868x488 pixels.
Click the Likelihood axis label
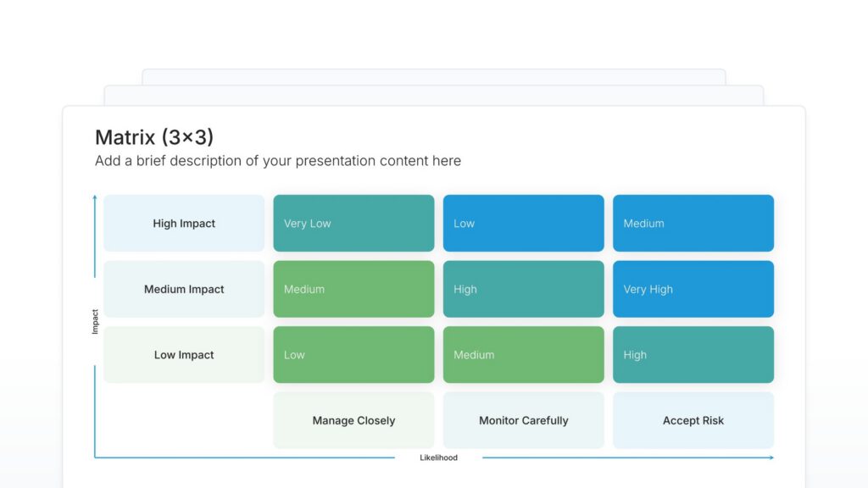[x=438, y=457]
